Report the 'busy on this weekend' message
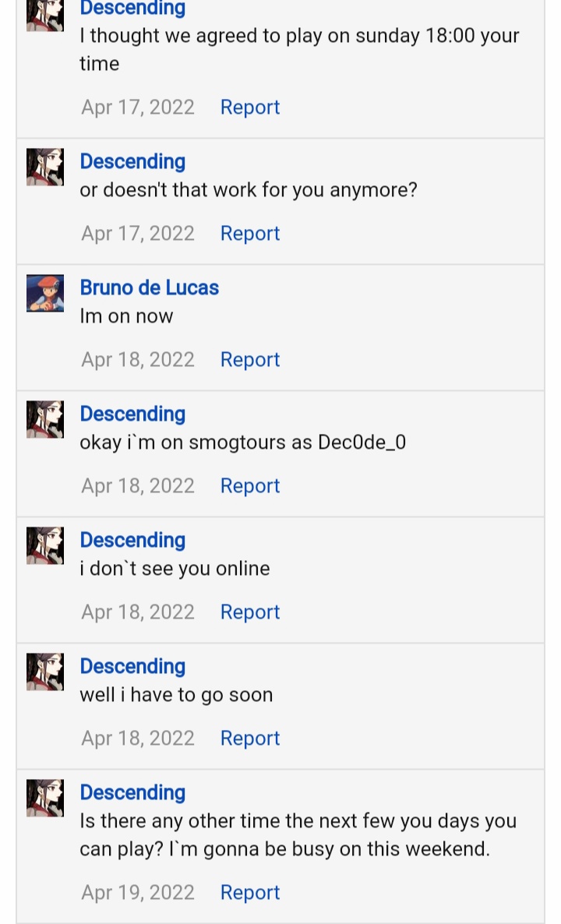The height and width of the screenshot is (924, 561). pos(250,892)
